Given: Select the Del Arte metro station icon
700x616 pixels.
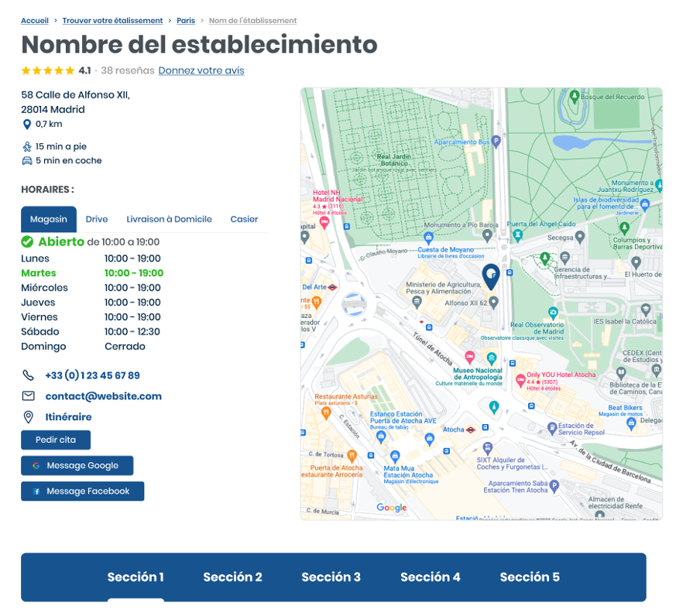Looking at the screenshot, I should pyautogui.click(x=332, y=287).
